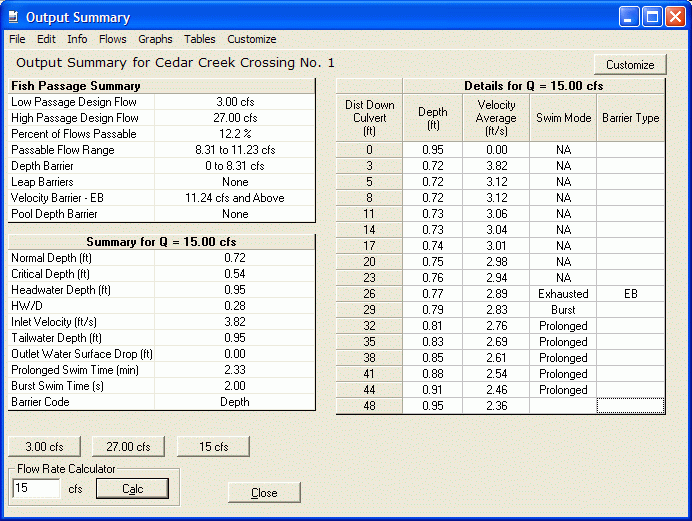Viewport: 692px width, 521px height.
Task: Click the velocity value 3.06 in distance 11 row
Action: coord(496,214)
